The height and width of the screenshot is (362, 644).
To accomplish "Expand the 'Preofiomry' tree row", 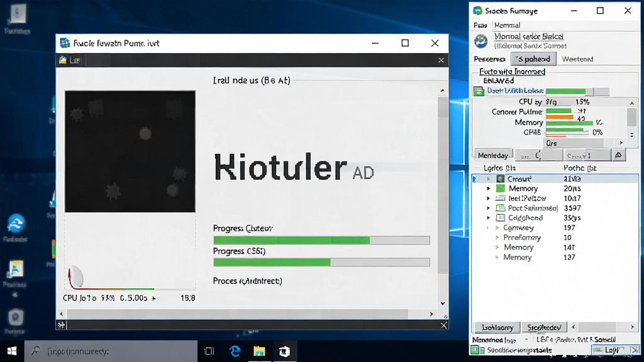I will (x=497, y=238).
